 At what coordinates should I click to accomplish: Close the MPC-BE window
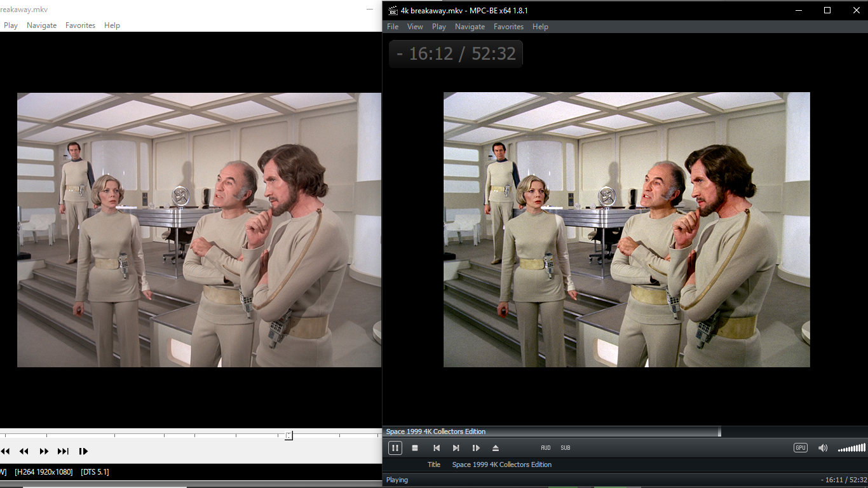[x=856, y=10]
